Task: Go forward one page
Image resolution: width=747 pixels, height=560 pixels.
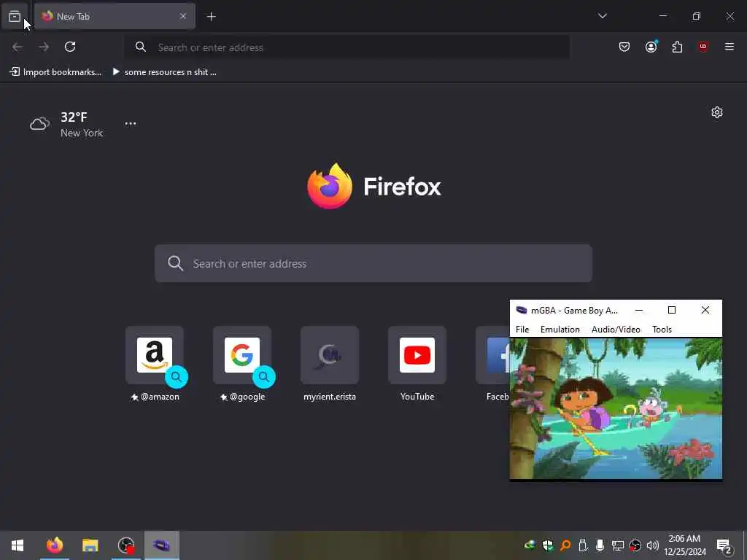Action: (44, 47)
